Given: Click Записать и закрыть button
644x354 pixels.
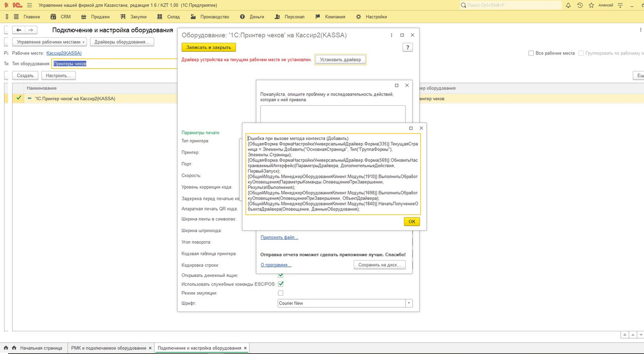Looking at the screenshot, I should point(209,47).
